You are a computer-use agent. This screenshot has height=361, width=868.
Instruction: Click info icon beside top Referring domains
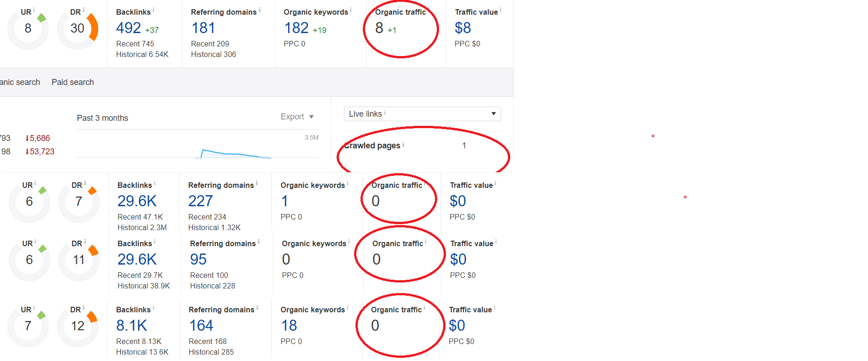(x=259, y=10)
